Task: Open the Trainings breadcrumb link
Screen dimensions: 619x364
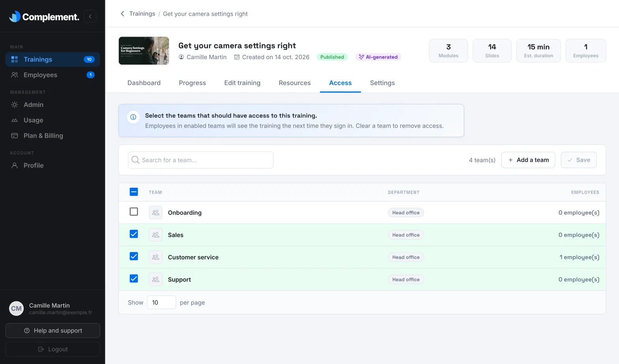Action: [x=142, y=14]
